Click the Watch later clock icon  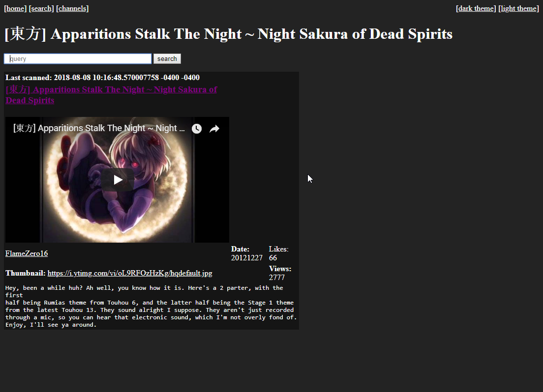point(197,129)
